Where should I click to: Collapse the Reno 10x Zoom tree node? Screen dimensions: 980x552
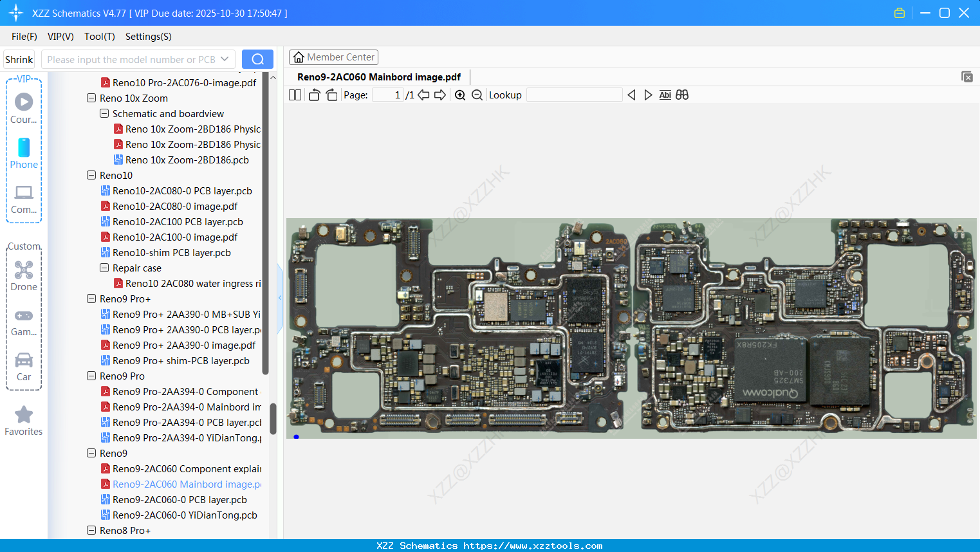[91, 98]
